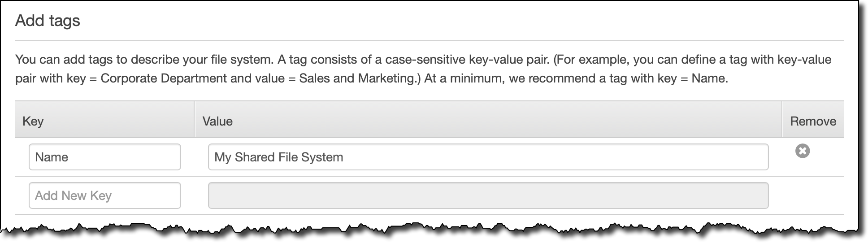This screenshot has height=243, width=868.
Task: Focus the Add New Key field
Action: [x=104, y=195]
